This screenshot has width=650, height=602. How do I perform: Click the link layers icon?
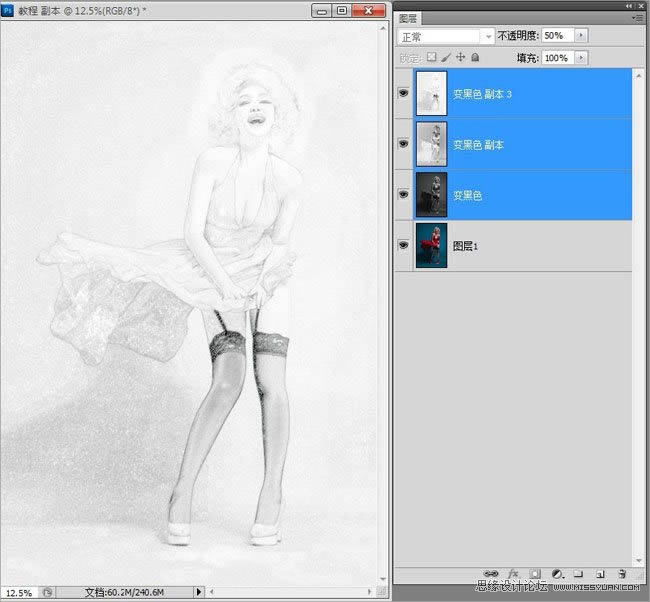[x=491, y=574]
